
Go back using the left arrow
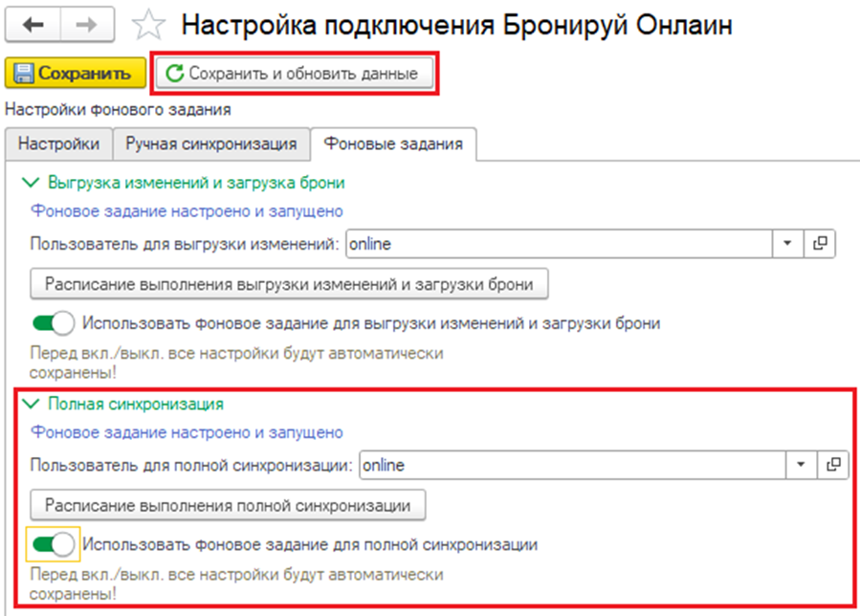coord(33,25)
